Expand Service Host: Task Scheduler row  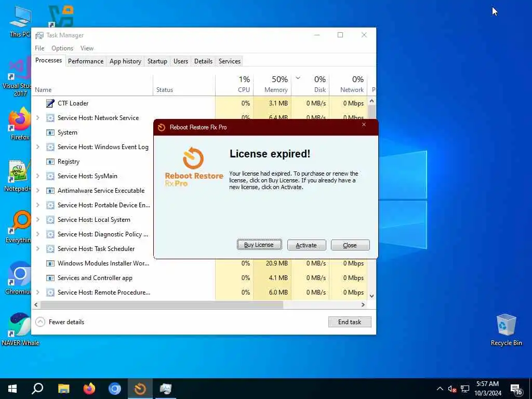(37, 249)
